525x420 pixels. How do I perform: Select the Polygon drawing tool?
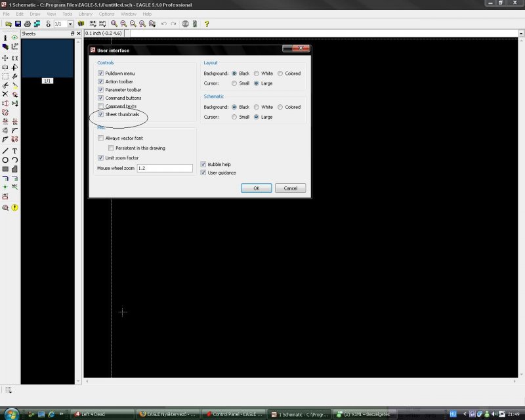pos(14,169)
